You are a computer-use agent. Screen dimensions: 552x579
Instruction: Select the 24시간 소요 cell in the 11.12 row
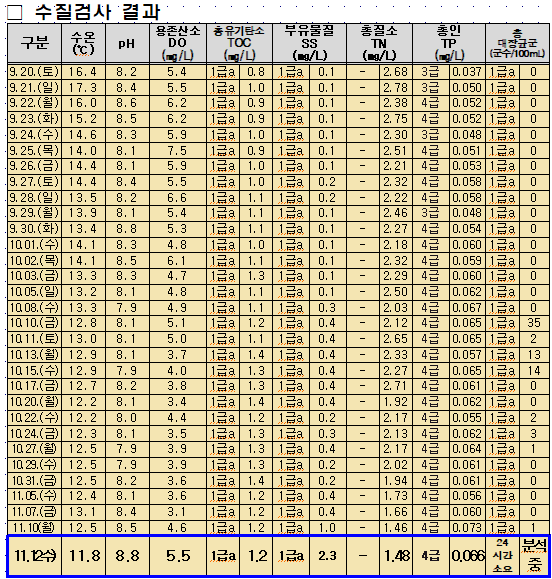(503, 556)
